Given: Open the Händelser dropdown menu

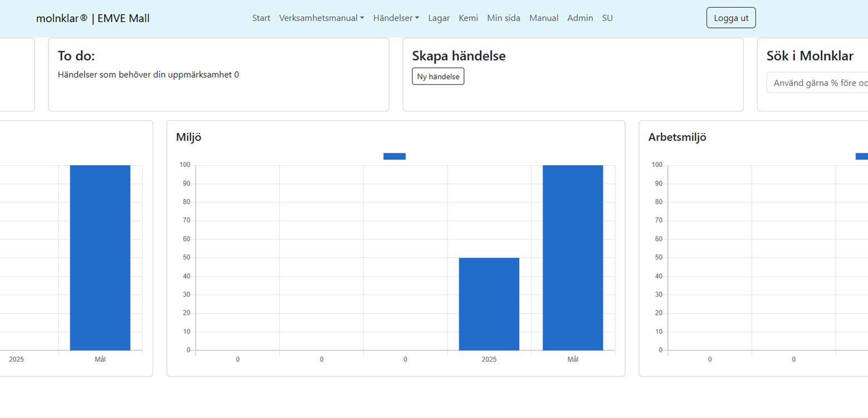Looking at the screenshot, I should pos(396,18).
